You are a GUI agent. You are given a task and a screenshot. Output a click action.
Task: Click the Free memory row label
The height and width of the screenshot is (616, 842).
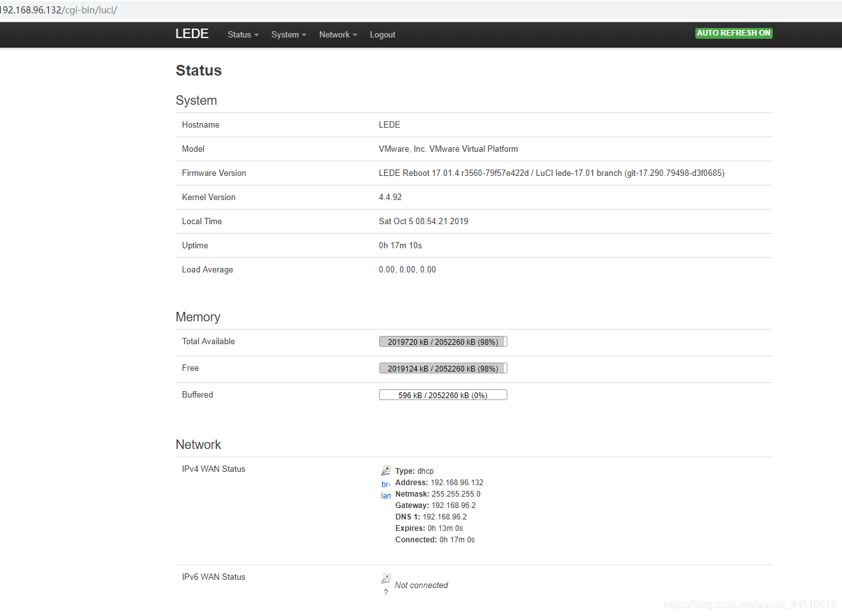pos(190,368)
